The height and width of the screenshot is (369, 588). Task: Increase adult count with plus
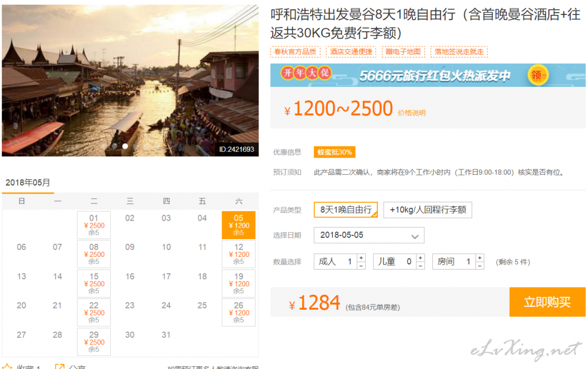361,258
